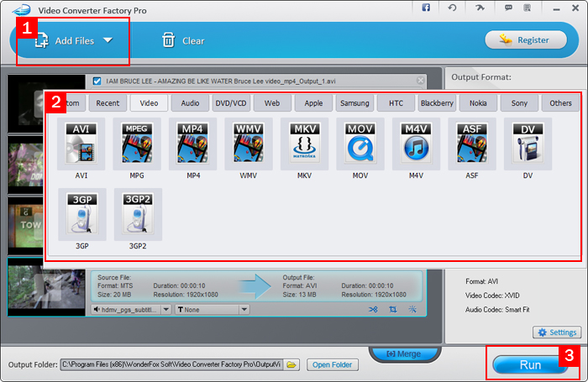Open the crop video tool
The image size is (588, 382).
click(392, 309)
